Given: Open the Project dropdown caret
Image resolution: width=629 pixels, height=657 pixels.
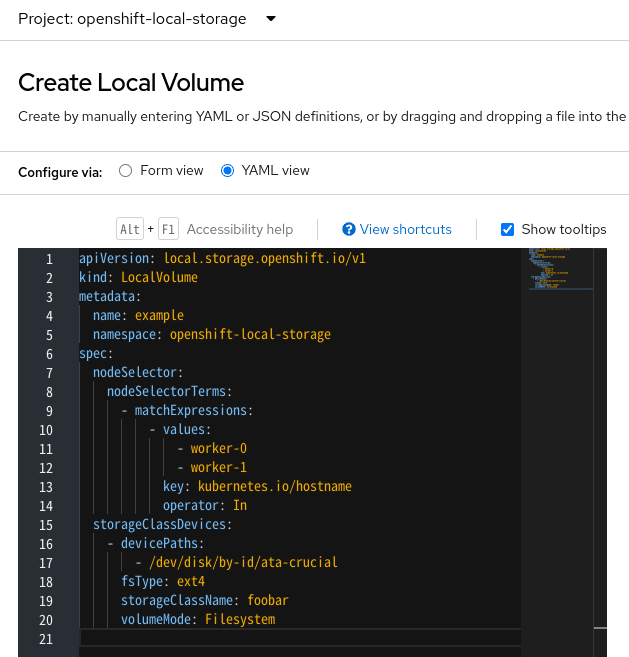Looking at the screenshot, I should click(x=271, y=18).
